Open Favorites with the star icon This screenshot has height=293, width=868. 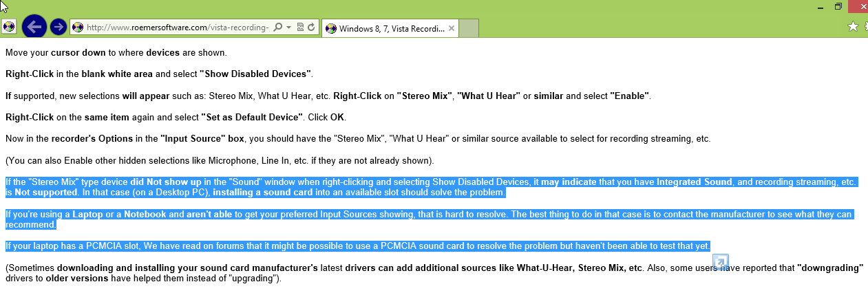point(853,26)
